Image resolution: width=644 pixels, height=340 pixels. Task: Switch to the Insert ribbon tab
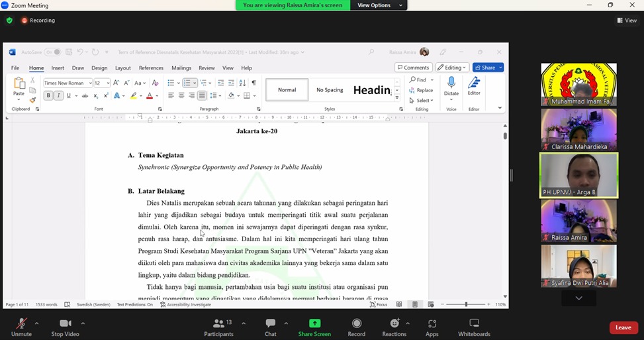pyautogui.click(x=58, y=68)
